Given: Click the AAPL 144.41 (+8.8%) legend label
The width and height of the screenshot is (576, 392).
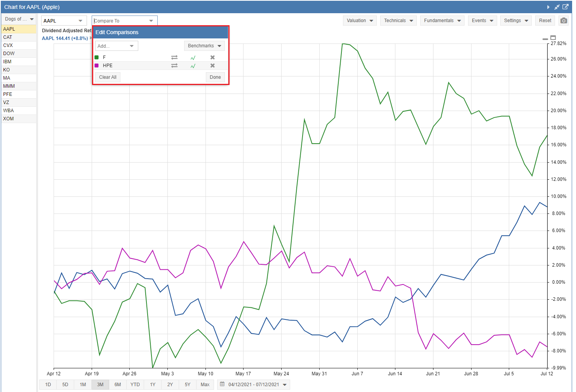Looking at the screenshot, I should [65, 38].
